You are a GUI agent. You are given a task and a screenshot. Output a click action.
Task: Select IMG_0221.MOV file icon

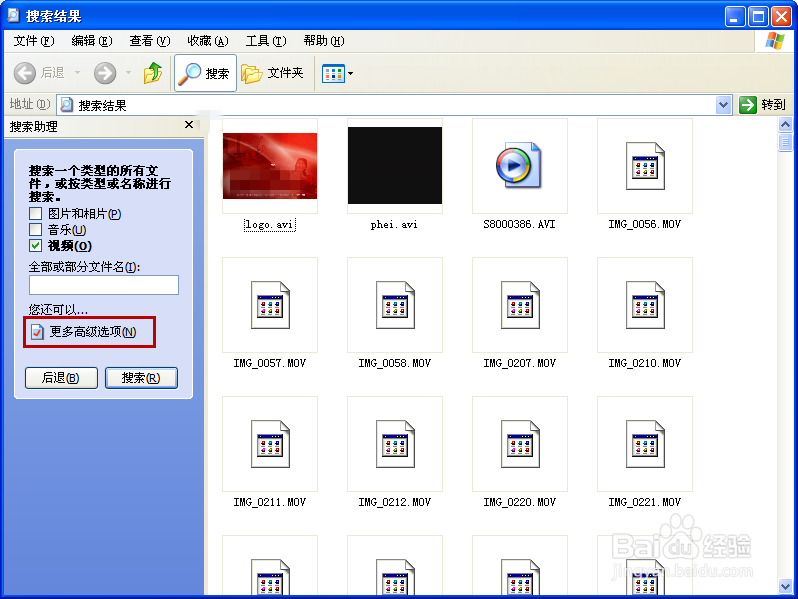(645, 444)
